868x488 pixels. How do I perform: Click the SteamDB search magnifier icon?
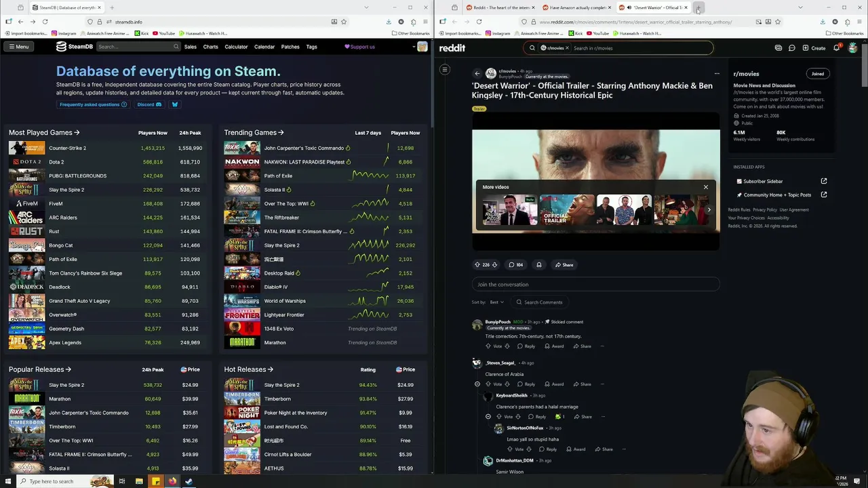(x=176, y=47)
